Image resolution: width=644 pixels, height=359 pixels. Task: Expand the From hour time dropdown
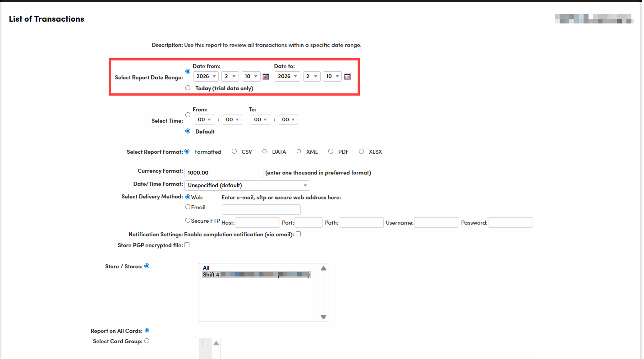coord(204,120)
